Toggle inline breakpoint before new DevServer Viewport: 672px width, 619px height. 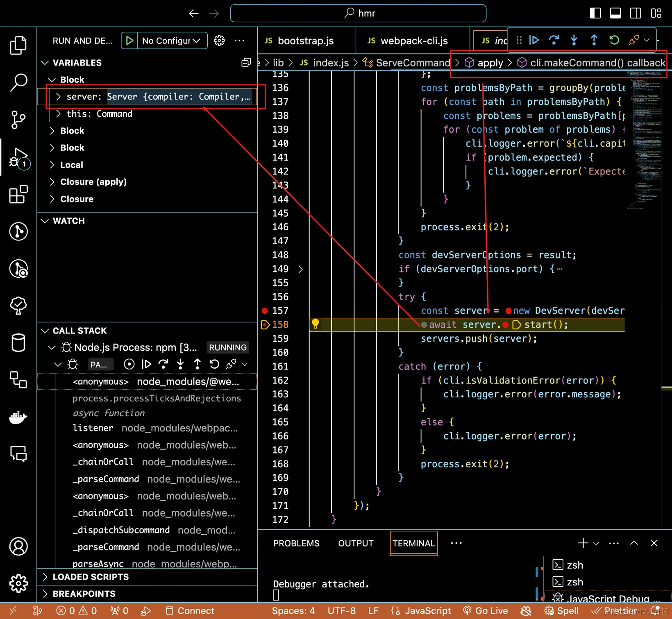pos(508,311)
